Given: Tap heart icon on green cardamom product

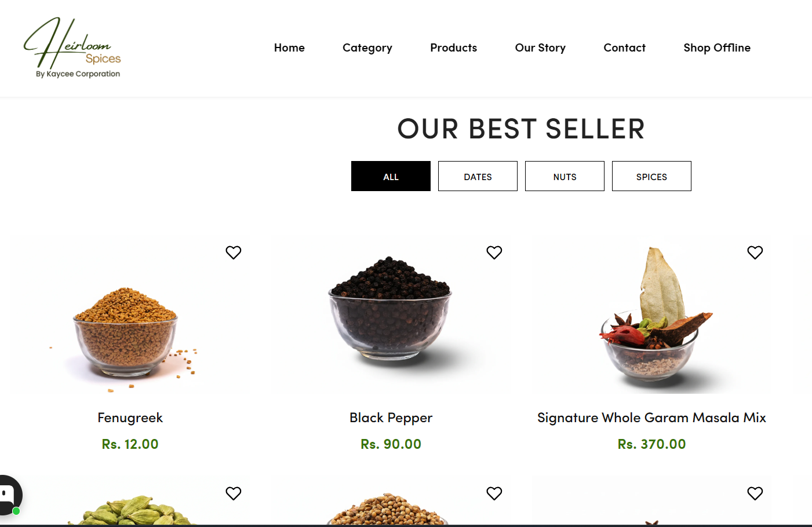Looking at the screenshot, I should pyautogui.click(x=234, y=493).
